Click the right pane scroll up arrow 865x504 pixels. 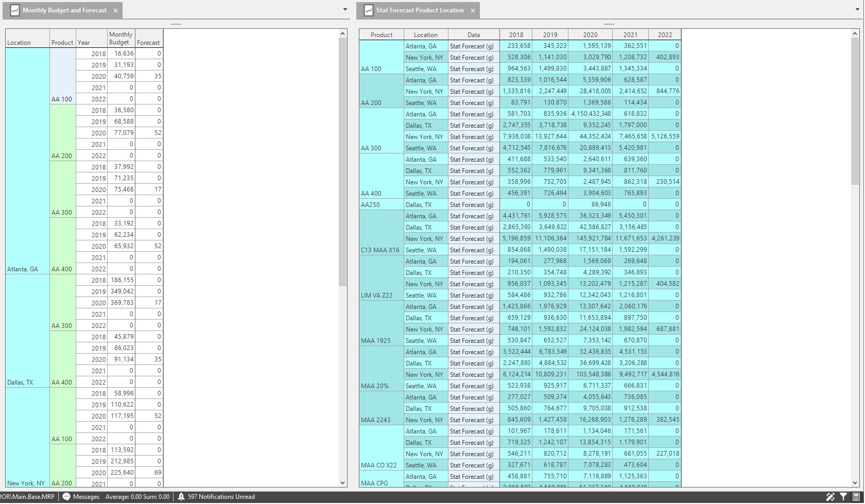click(x=855, y=33)
